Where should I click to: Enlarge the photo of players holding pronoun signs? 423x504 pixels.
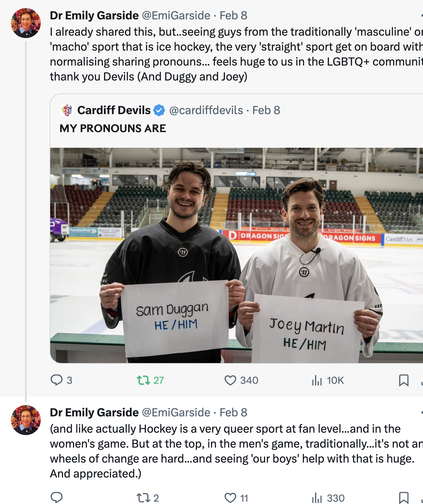pyautogui.click(x=237, y=255)
